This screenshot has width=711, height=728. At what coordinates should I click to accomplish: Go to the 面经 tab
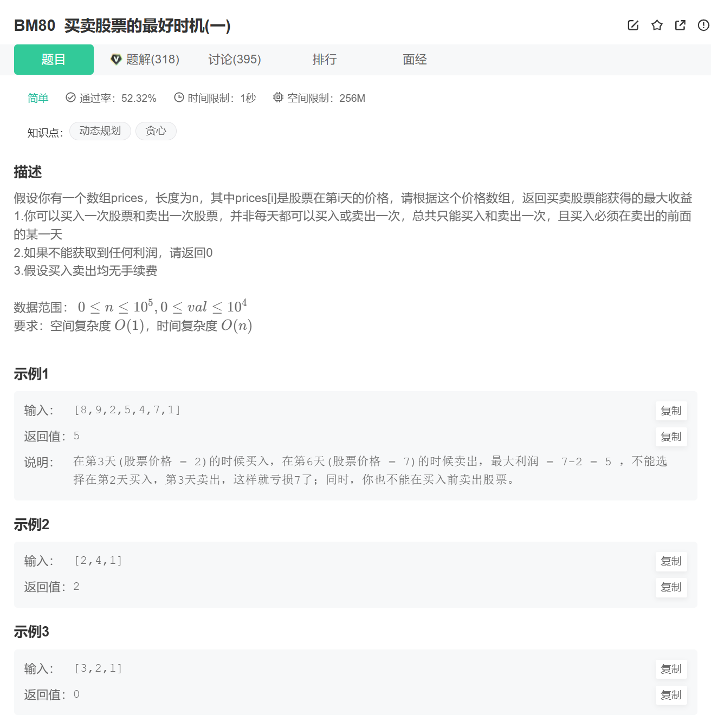pos(415,60)
